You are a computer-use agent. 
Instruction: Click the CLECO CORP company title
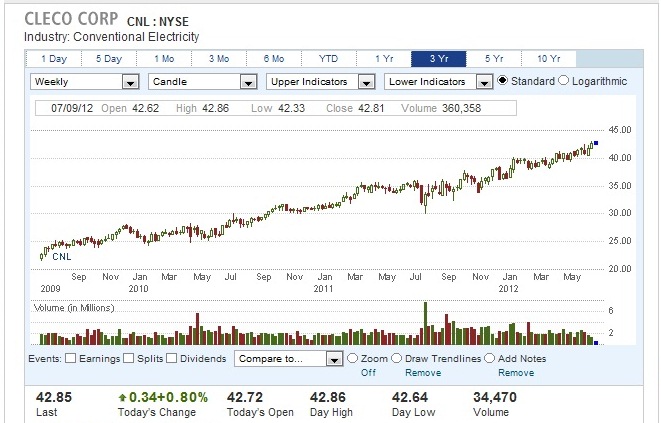coord(71,19)
